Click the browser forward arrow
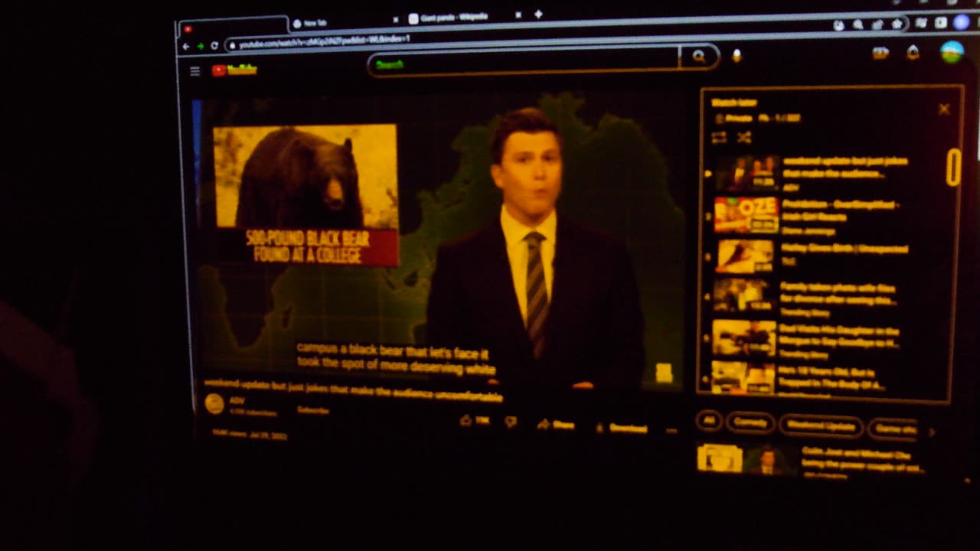 201,47
